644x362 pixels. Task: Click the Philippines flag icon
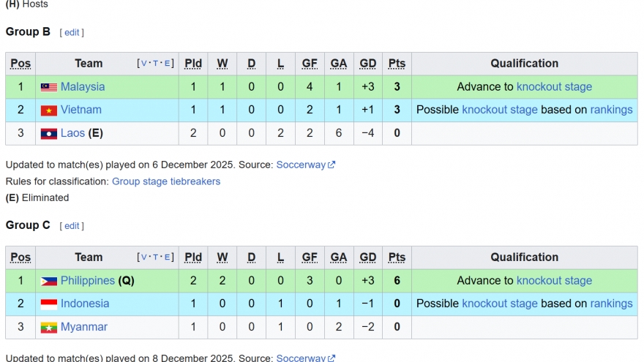click(x=48, y=281)
